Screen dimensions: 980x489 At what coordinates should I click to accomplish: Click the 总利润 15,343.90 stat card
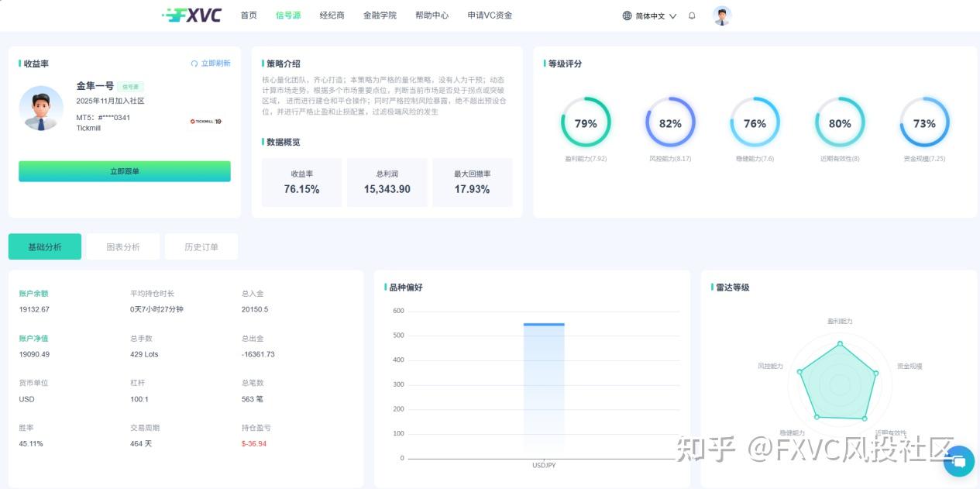[387, 183]
